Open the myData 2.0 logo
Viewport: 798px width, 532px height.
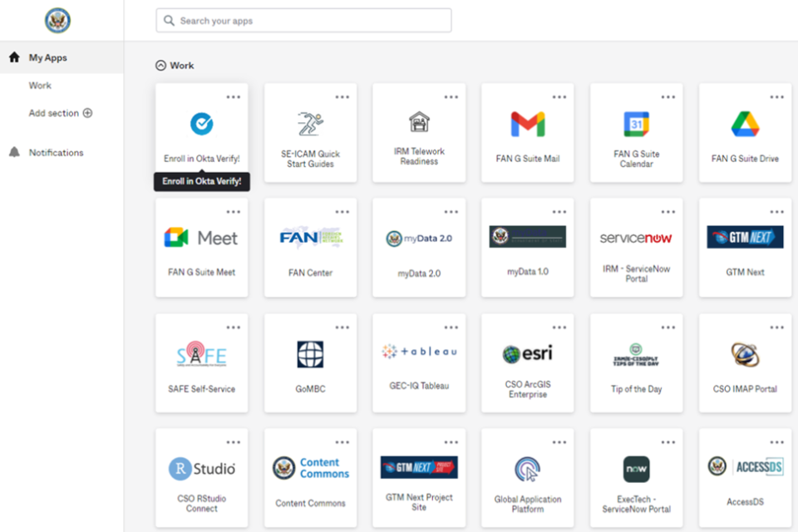pyautogui.click(x=419, y=239)
